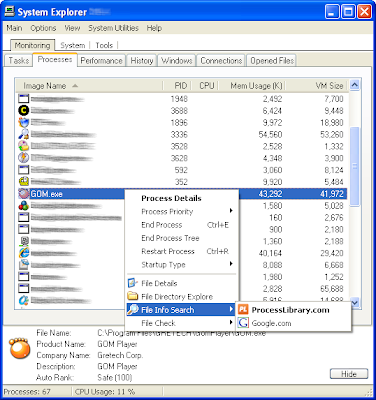Click the process list scroll down arrow
This screenshot has height=400, width=376.
pos(354,303)
